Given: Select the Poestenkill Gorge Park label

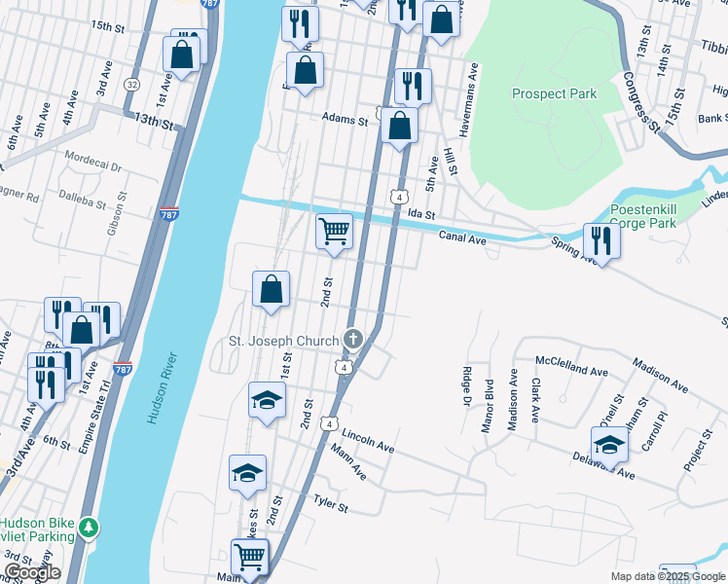Looking at the screenshot, I should [643, 216].
